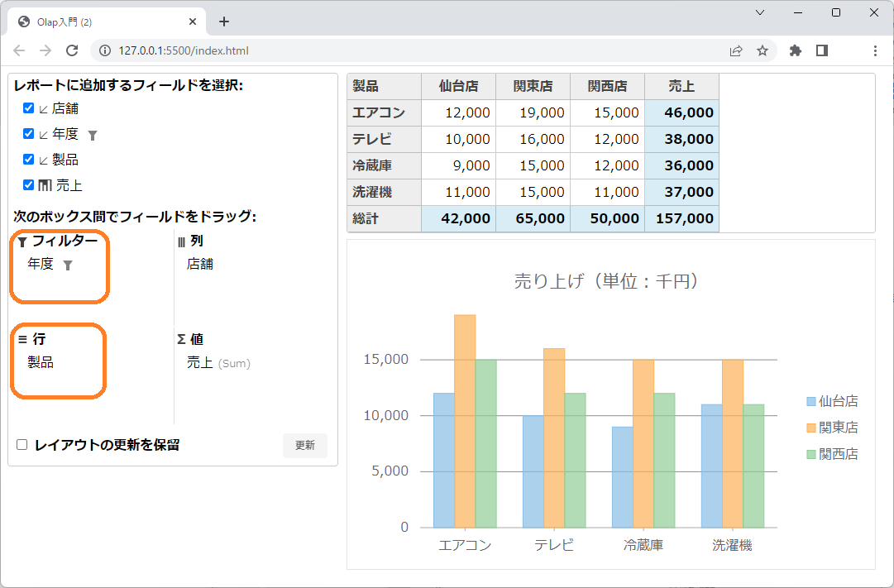
Task: Bookmark this page with the star icon
Action: pos(763,50)
